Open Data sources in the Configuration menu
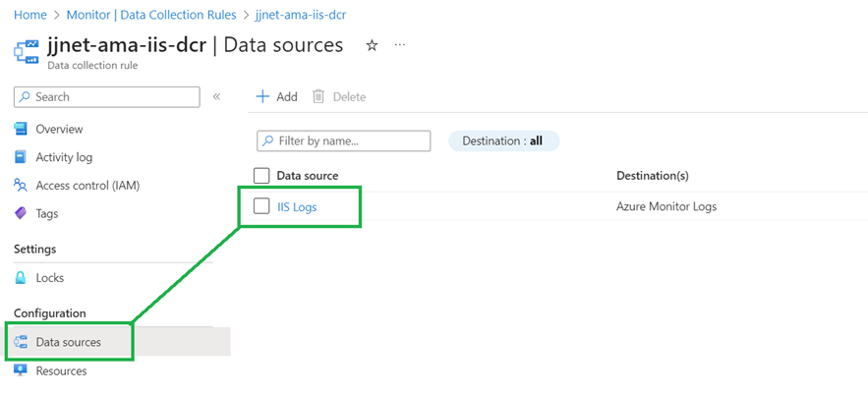 point(68,342)
